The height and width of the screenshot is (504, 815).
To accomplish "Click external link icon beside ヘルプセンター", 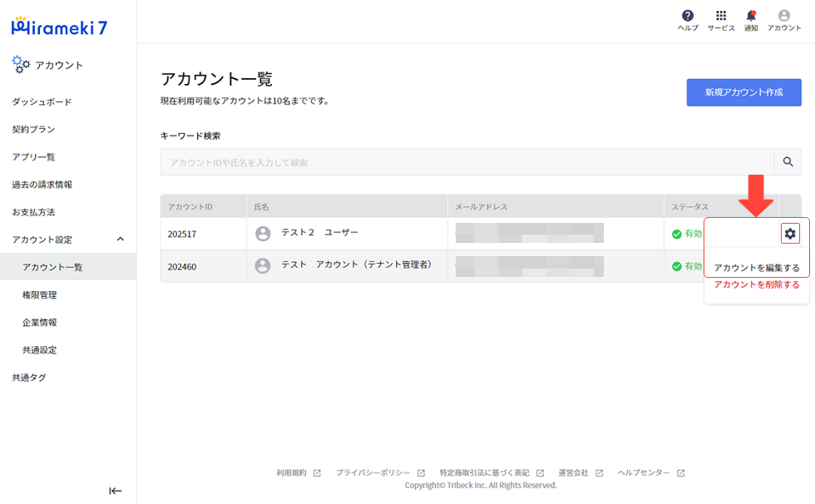I will 680,473.
